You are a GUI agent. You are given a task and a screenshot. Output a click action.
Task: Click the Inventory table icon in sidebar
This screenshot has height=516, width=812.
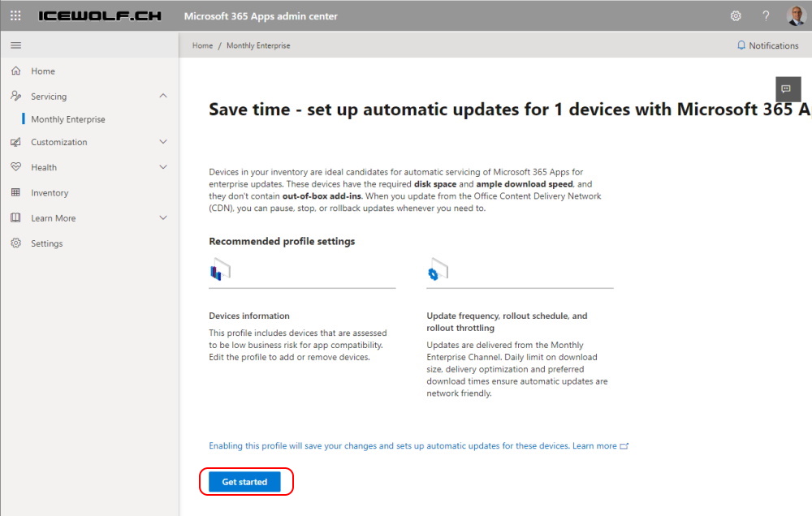pyautogui.click(x=16, y=192)
